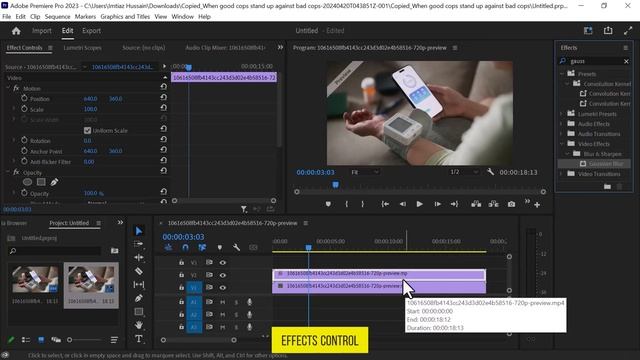Select the Razor tool
640x360 pixels.
(138, 271)
